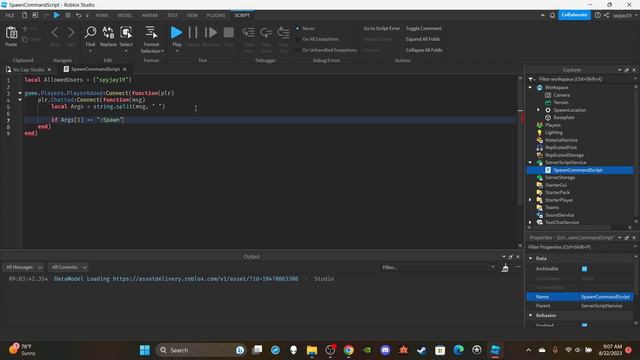Image resolution: width=640 pixels, height=360 pixels.
Task: Click the Explorer filter funnel icon
Action: coord(531,79)
